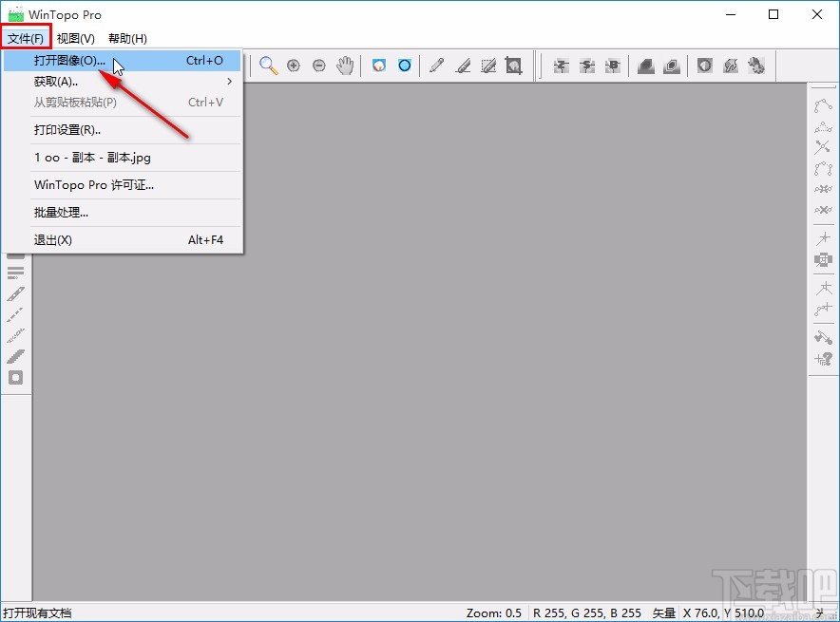Click the blue circle vector display icon
The height and width of the screenshot is (622, 840).
[x=405, y=66]
